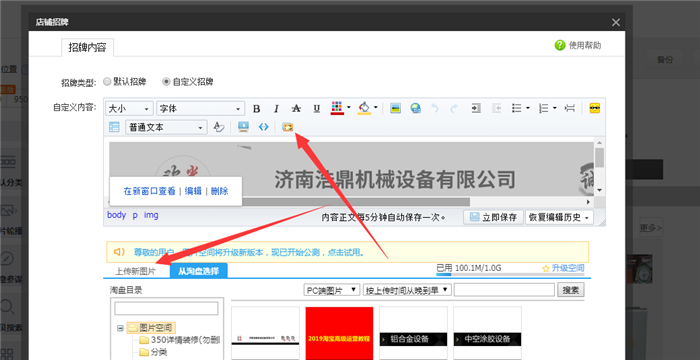Click the insert link globe icon

[416, 108]
